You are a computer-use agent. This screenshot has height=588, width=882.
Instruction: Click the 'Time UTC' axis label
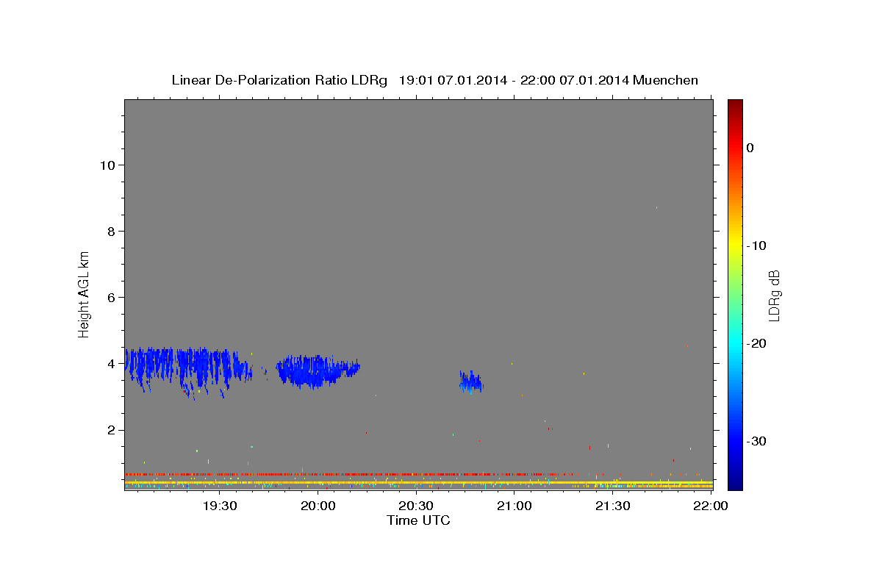pos(418,520)
